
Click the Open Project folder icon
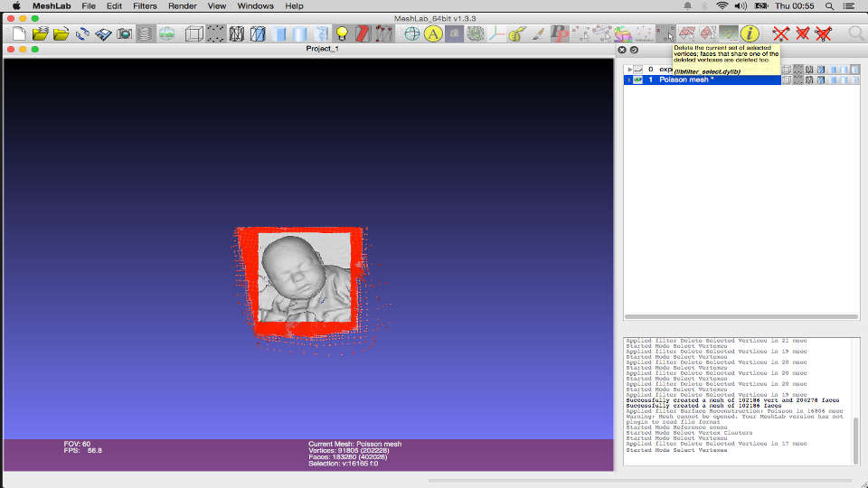tap(40, 33)
